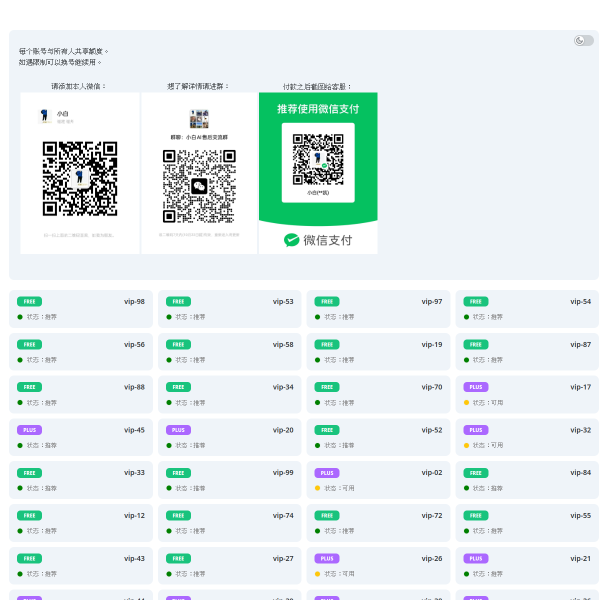Open the vip-26 account card
The image size is (600, 600).
pos(378,566)
